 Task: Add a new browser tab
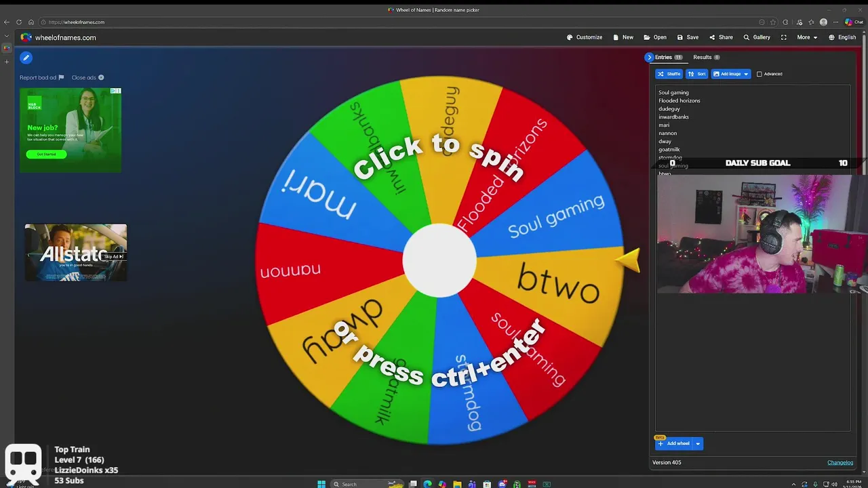point(7,62)
